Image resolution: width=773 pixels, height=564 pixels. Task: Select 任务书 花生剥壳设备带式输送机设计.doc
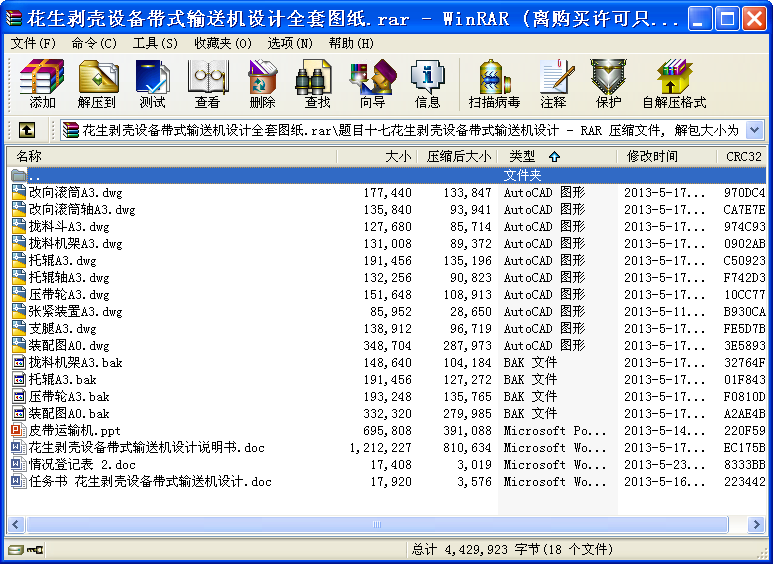(x=150, y=481)
